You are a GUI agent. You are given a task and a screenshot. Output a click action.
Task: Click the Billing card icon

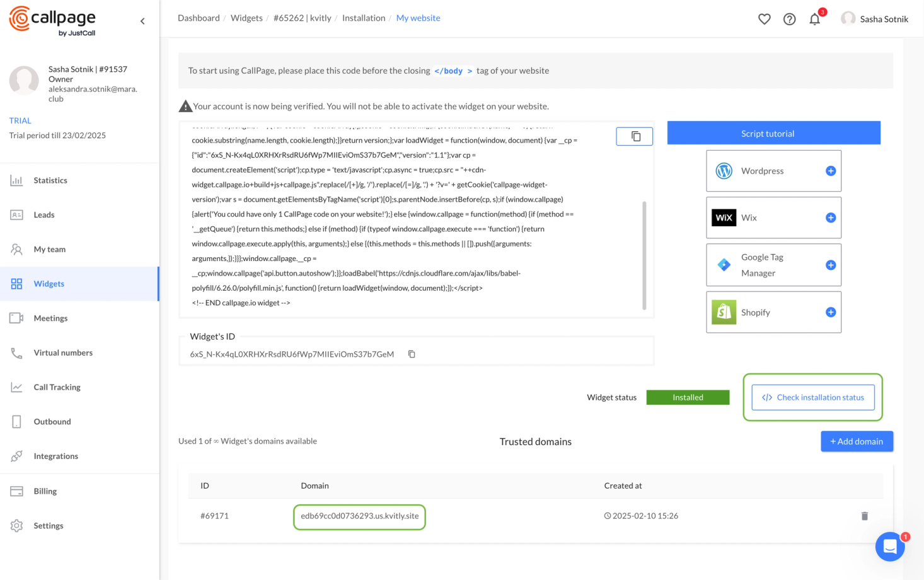point(17,491)
